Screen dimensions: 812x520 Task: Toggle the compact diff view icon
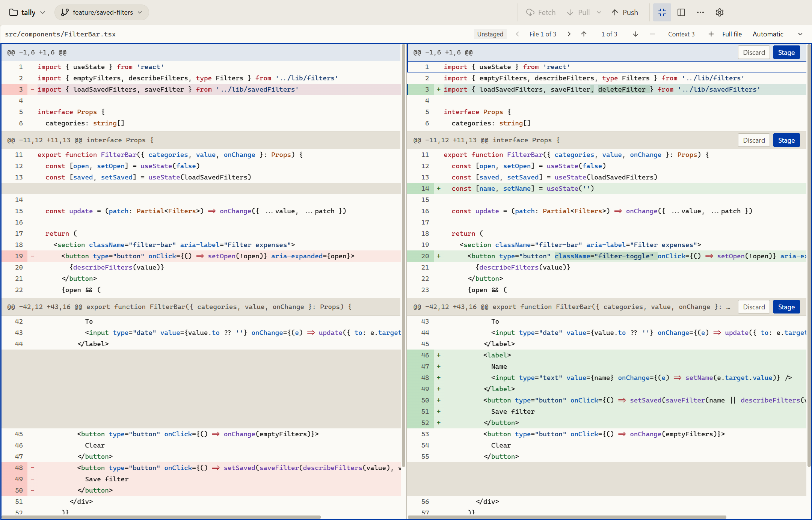662,12
